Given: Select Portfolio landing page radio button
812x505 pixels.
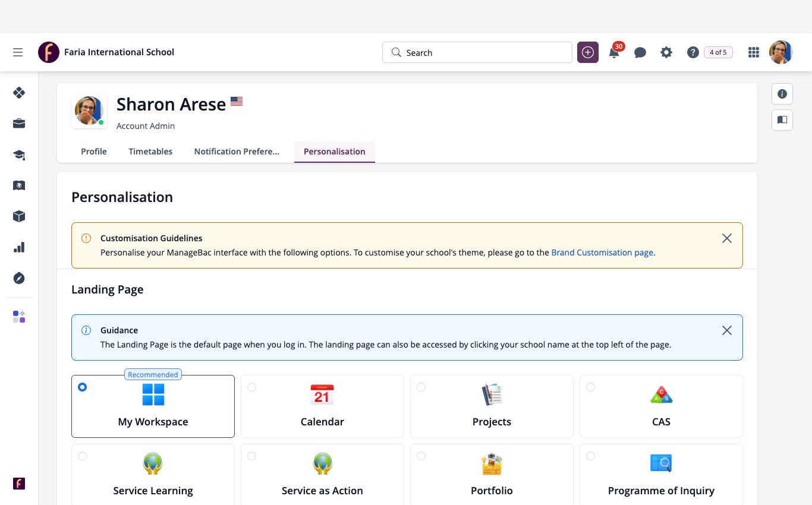Looking at the screenshot, I should tap(421, 456).
